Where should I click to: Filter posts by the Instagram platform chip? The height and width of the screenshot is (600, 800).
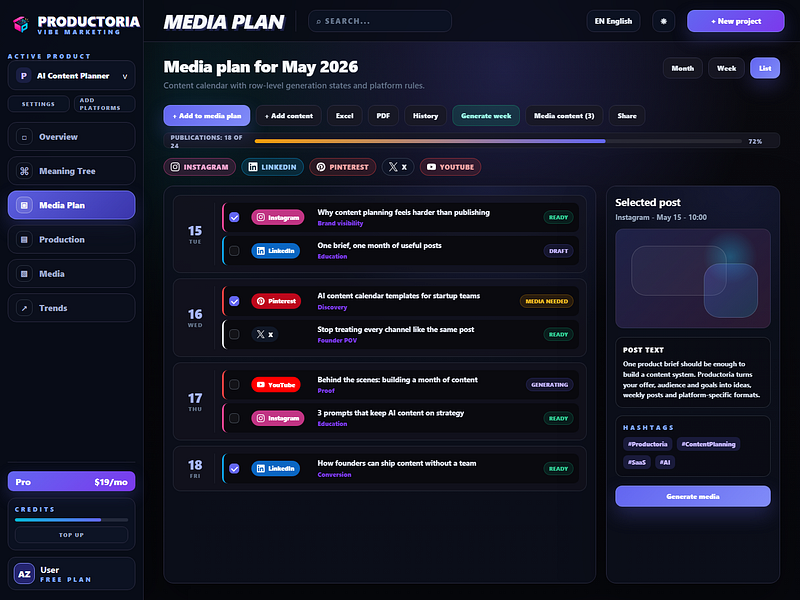pyautogui.click(x=199, y=167)
